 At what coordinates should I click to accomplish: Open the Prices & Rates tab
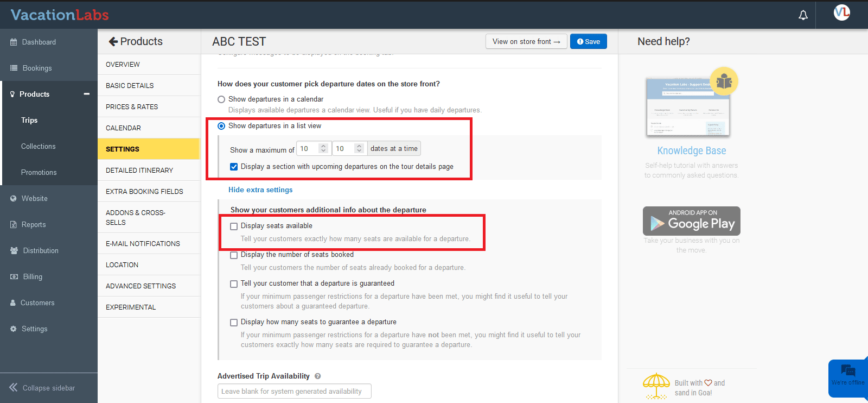point(132,107)
